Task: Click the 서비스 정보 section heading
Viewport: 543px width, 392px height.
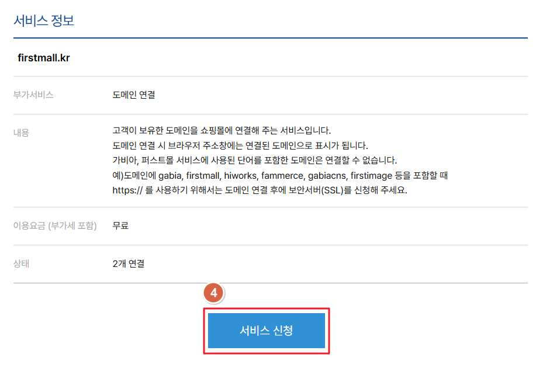Action: pos(44,21)
